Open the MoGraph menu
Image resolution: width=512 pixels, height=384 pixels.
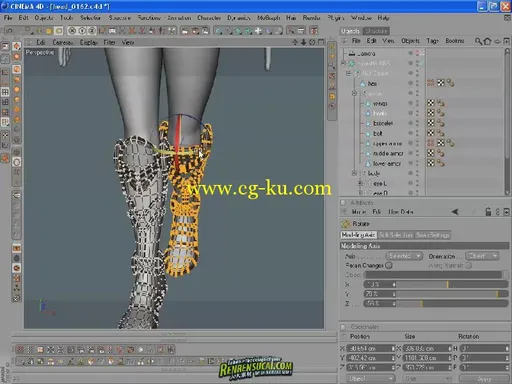tap(268, 18)
